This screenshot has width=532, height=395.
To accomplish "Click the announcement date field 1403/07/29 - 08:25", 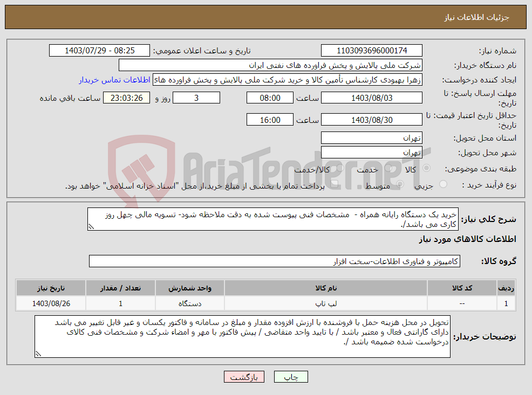I will tap(99, 51).
